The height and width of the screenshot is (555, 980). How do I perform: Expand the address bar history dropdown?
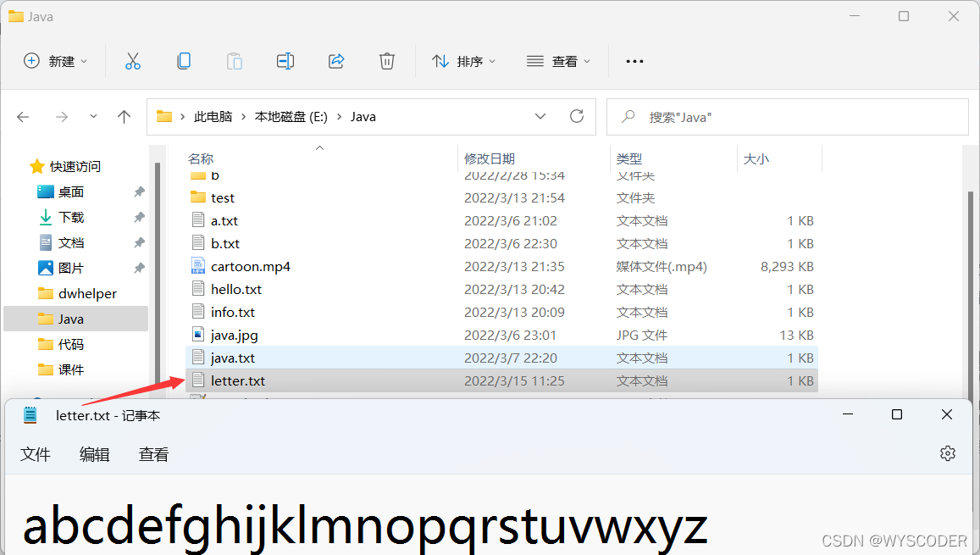540,116
